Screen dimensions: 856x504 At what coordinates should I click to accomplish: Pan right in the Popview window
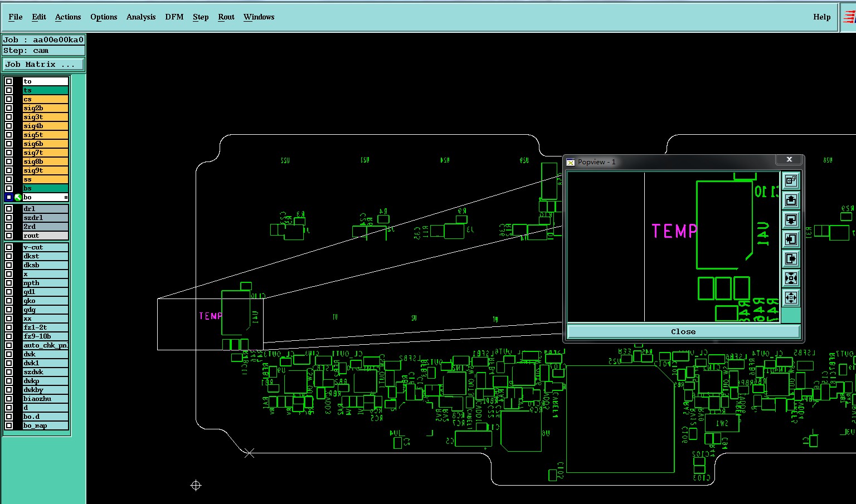(x=791, y=258)
